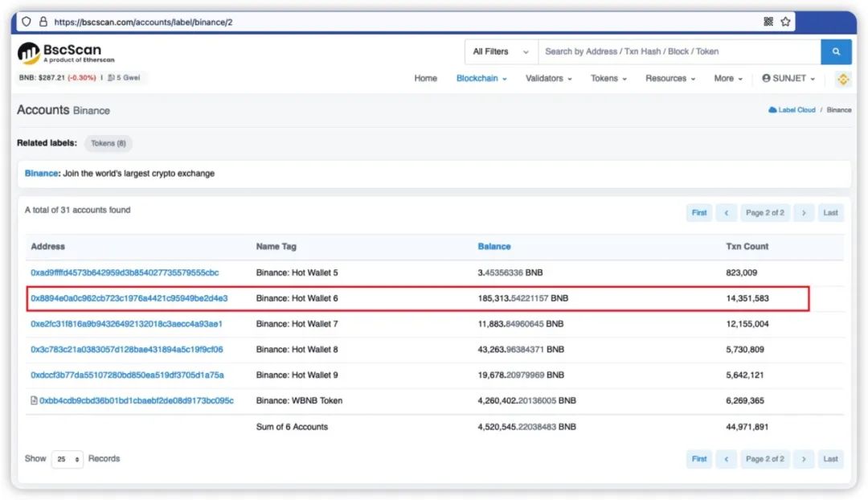Click the Binance diamond icon in navbar
This screenshot has width=868, height=500.
pos(843,80)
